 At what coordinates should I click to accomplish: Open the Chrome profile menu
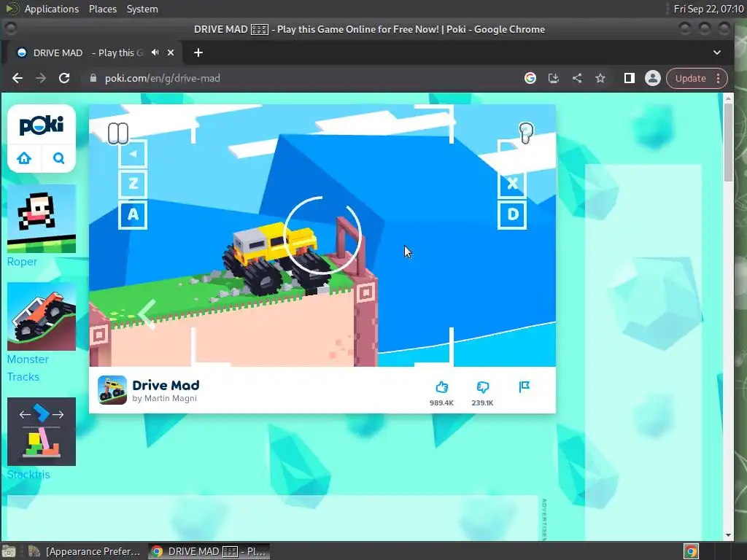[x=653, y=78]
